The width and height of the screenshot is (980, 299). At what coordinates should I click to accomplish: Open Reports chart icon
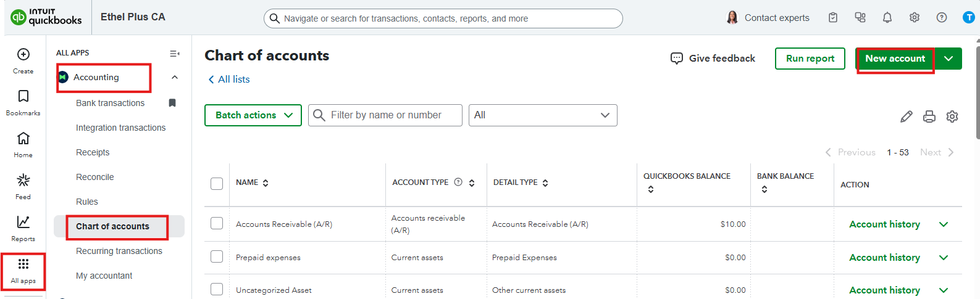click(23, 223)
